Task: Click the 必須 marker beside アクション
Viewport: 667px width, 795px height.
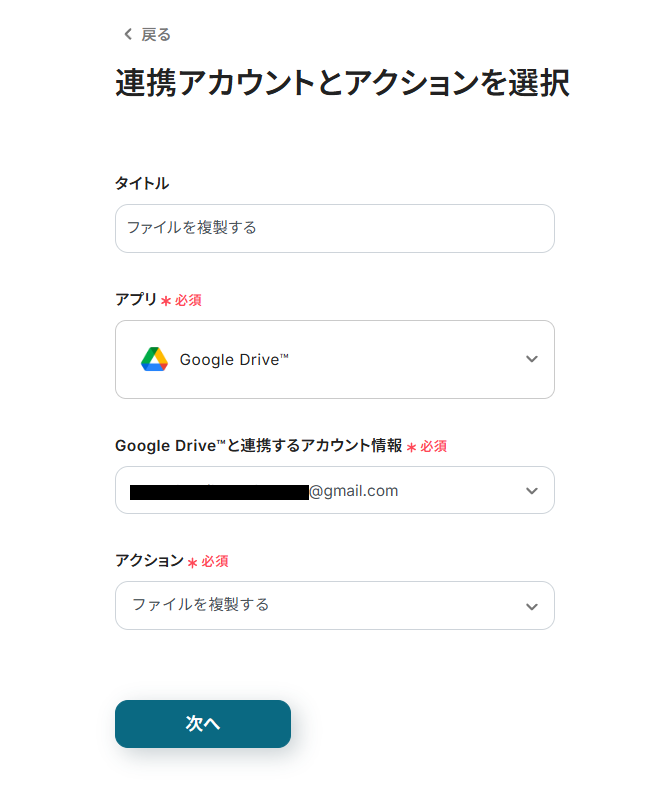Action: (x=215, y=562)
